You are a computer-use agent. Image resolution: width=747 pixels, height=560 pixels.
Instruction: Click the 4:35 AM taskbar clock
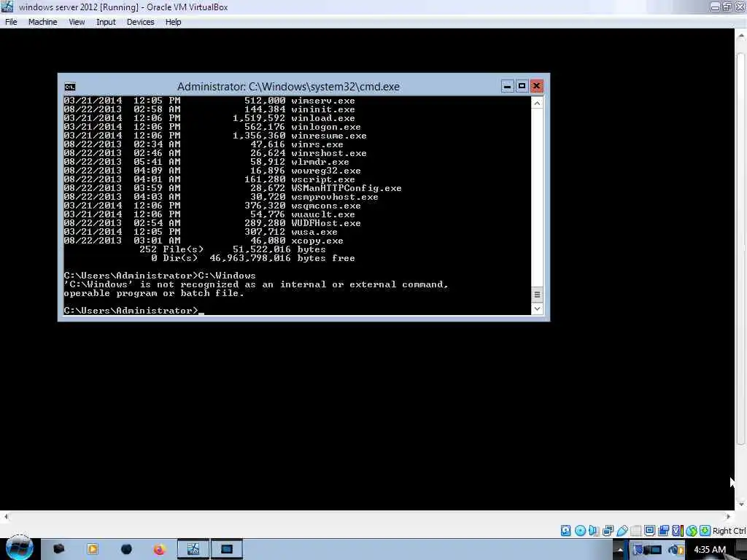(x=709, y=550)
